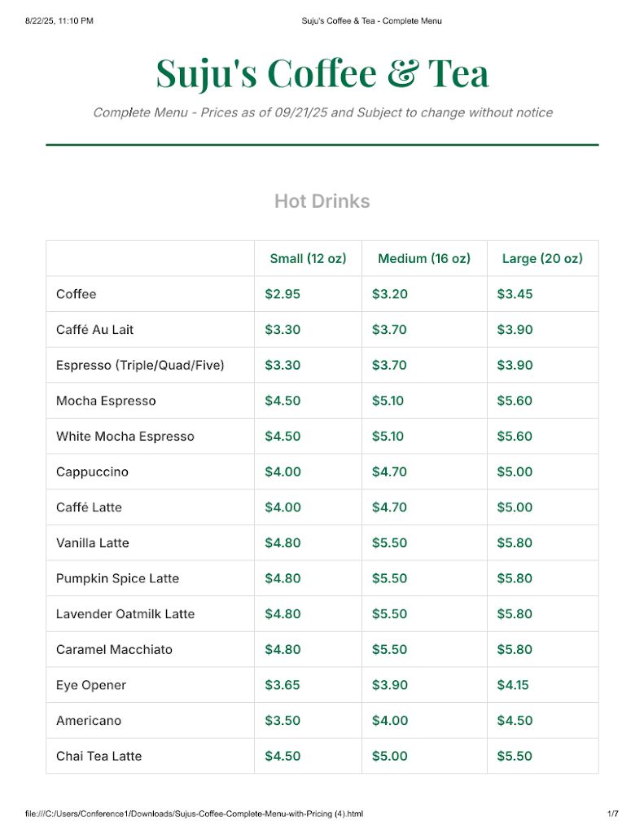Click the Caffé Au Lait item name

[x=94, y=330]
